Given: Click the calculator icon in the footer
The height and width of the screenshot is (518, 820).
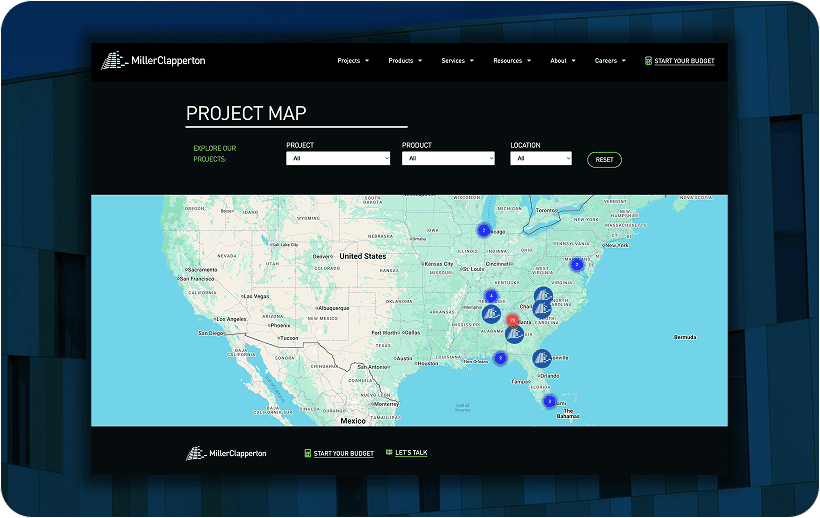Looking at the screenshot, I should [x=308, y=453].
